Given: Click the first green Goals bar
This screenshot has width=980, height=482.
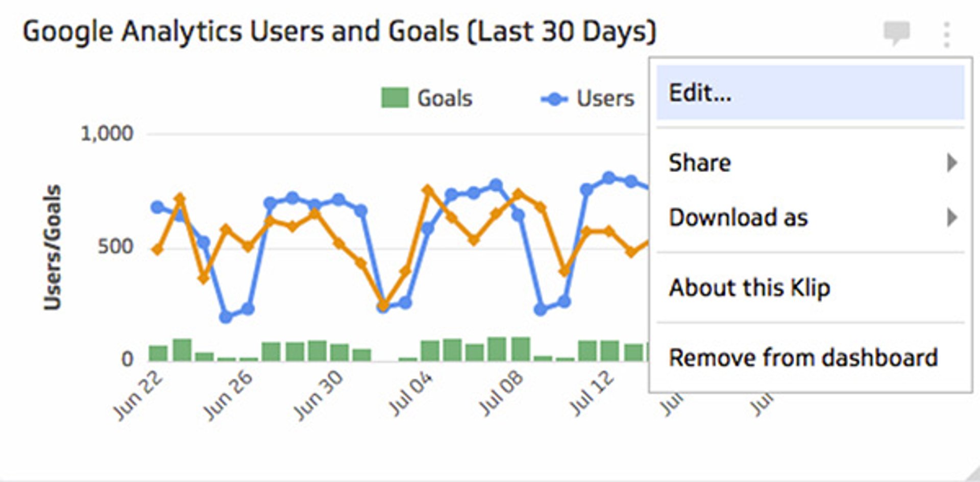Looking at the screenshot, I should (x=158, y=353).
